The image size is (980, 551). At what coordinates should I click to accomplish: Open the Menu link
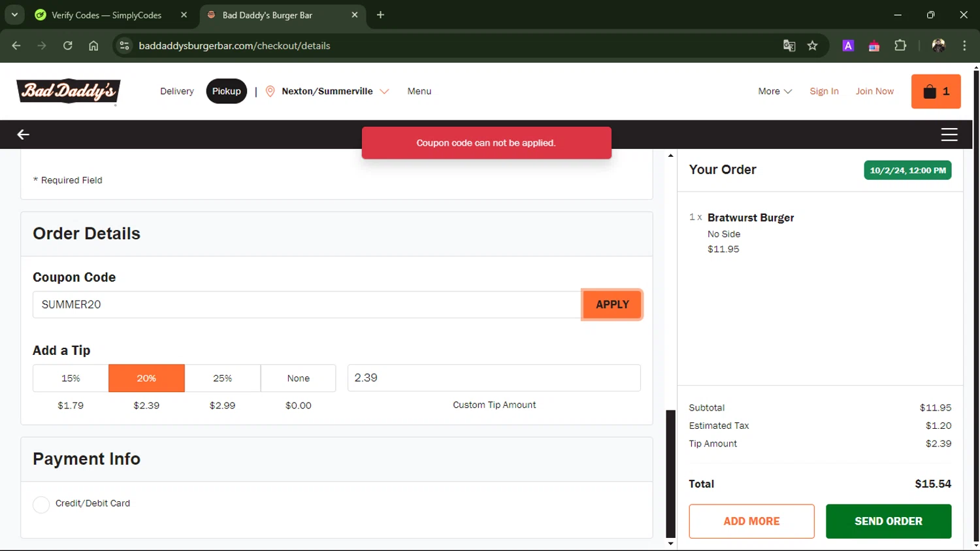(419, 92)
